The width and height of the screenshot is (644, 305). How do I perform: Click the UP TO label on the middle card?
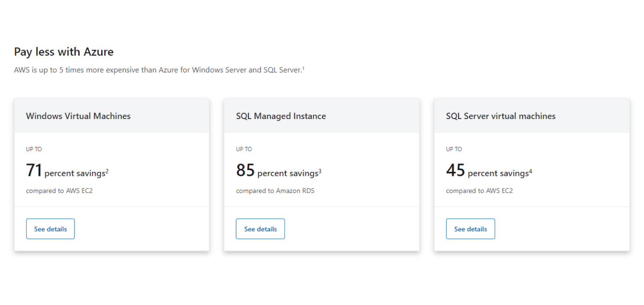click(x=244, y=149)
